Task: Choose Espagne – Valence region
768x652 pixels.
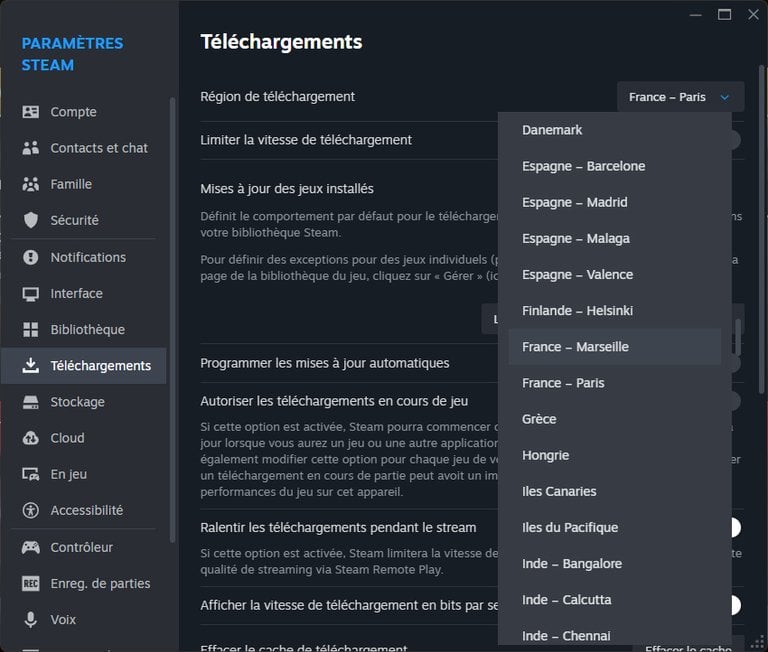Action: click(615, 275)
